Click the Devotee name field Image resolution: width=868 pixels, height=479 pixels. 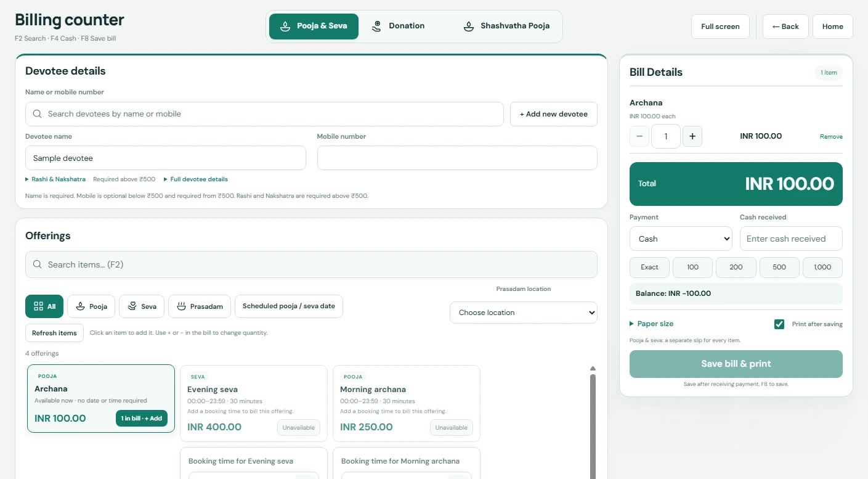pyautogui.click(x=166, y=158)
